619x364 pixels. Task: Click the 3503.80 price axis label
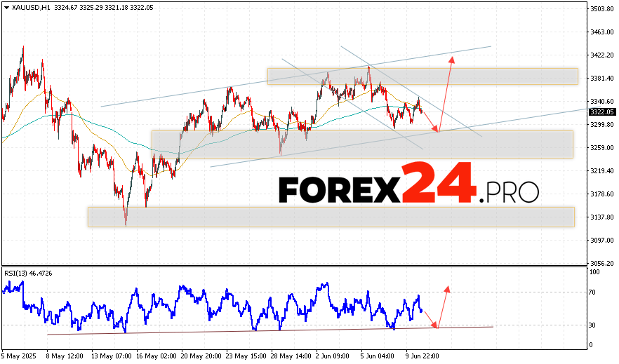pyautogui.click(x=601, y=9)
